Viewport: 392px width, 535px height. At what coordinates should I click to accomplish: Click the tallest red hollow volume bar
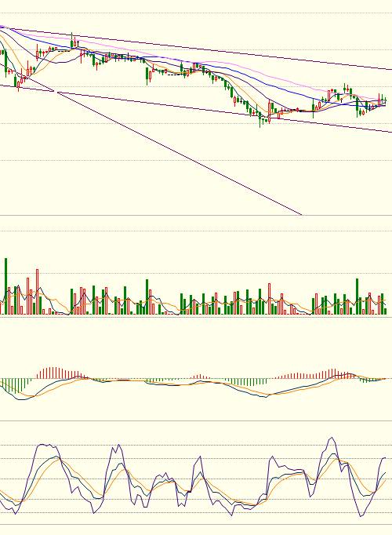37,292
